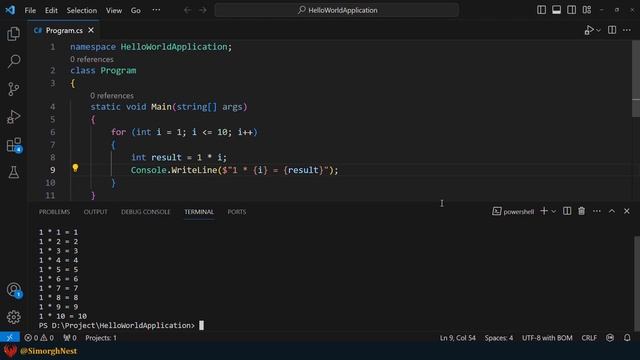Open the Testing flask icon

click(x=13, y=172)
